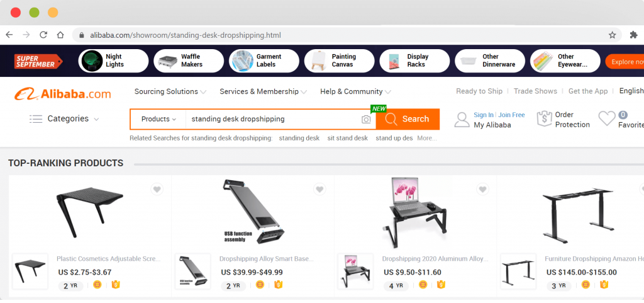Bookmark this page with the star icon
Screen dimensions: 644x303
coord(612,35)
